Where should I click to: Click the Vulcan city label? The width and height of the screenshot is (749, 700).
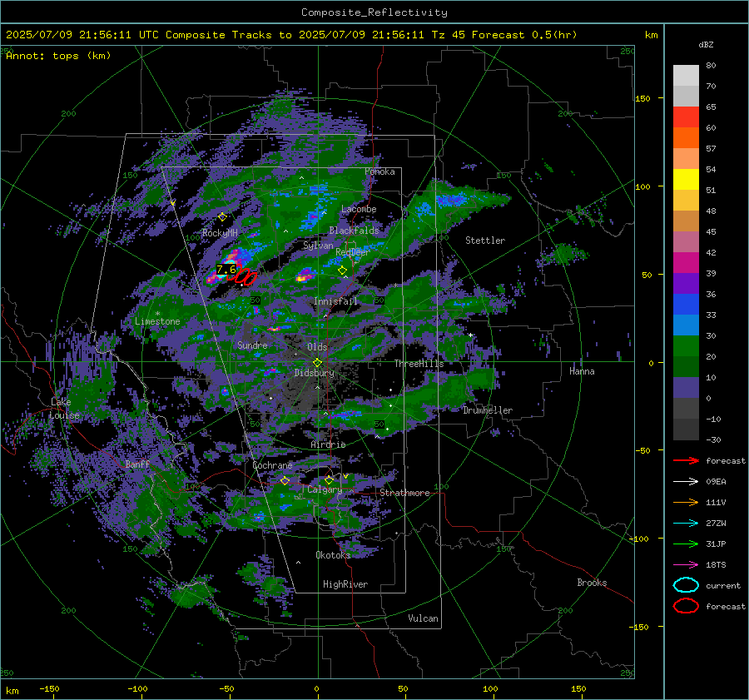pyautogui.click(x=424, y=618)
